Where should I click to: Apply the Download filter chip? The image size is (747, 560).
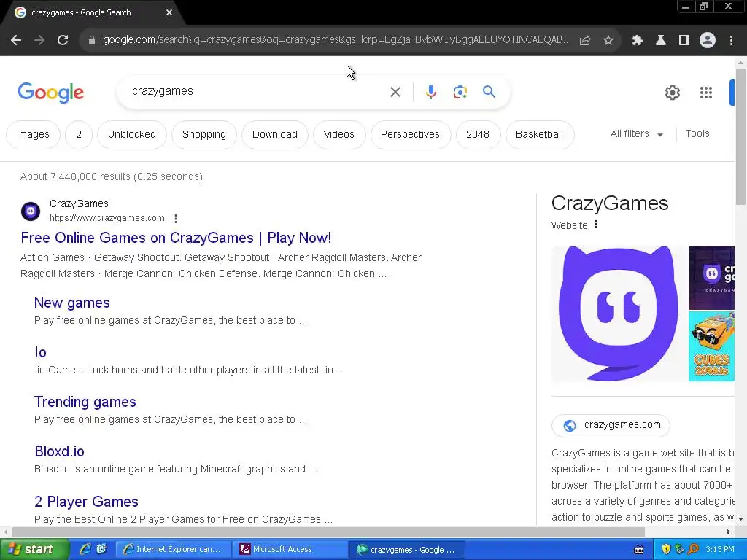275,135
